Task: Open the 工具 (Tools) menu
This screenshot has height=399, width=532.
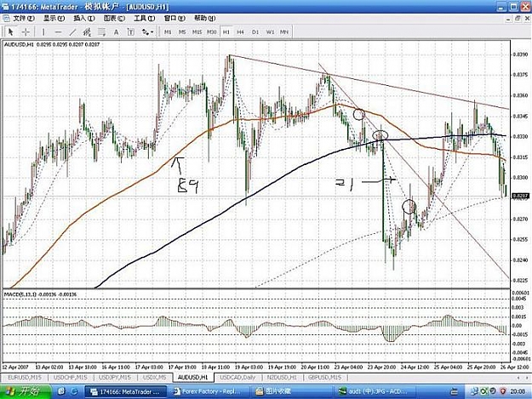Action: click(x=144, y=19)
